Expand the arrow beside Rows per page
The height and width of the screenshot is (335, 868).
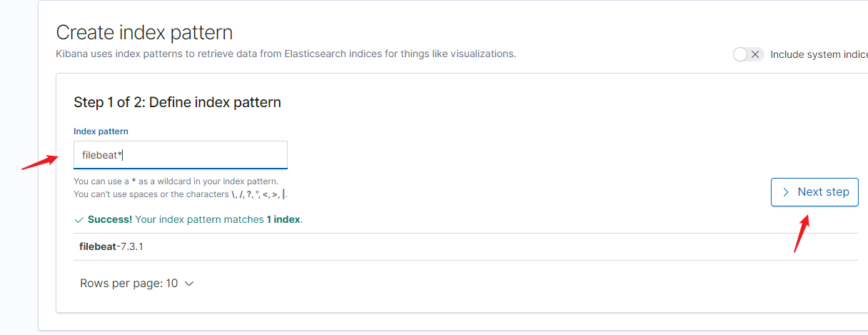pyautogui.click(x=189, y=284)
